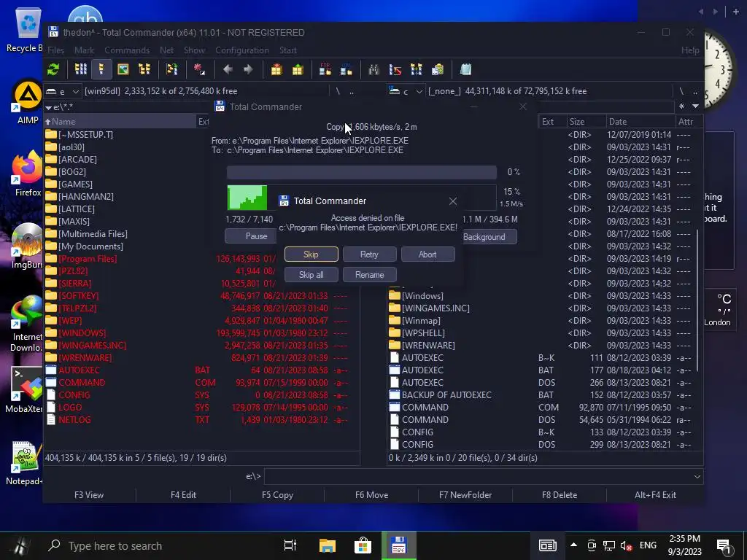This screenshot has width=747, height=560.
Task: Open the Net menu
Action: pos(166,50)
